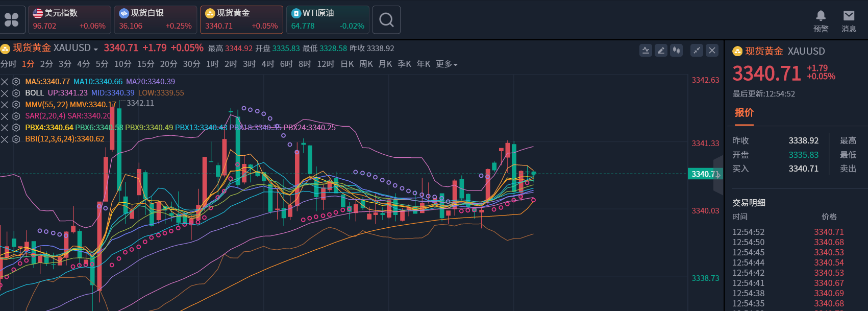
Task: Collapse right panel using side arrow handle
Action: [x=718, y=175]
